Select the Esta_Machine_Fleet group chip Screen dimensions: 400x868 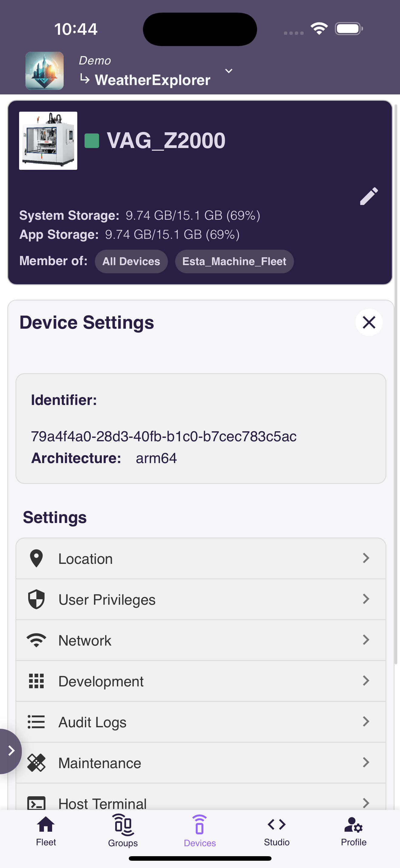click(234, 261)
